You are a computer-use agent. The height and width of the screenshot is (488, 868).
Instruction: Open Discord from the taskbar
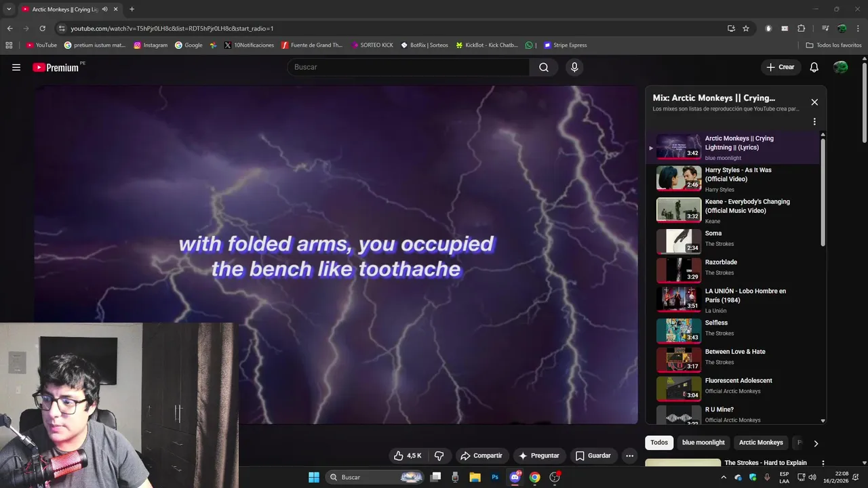(515, 477)
